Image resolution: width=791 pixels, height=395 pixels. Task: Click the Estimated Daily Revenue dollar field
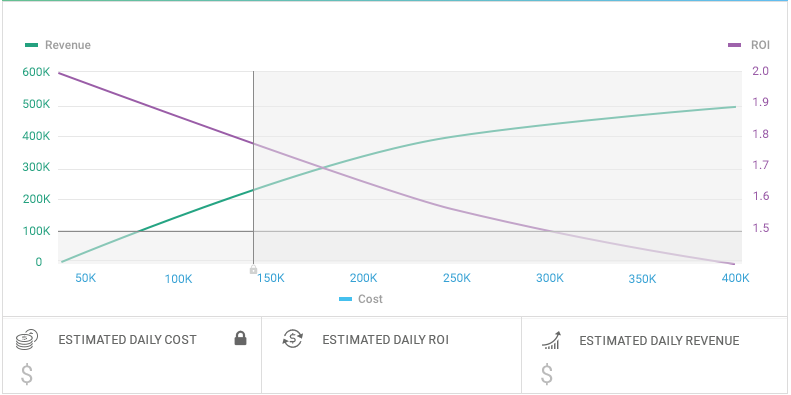tap(547, 374)
